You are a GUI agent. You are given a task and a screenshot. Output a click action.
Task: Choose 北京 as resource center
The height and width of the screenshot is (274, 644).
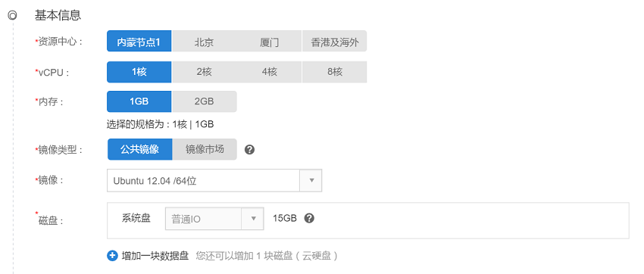tap(204, 42)
